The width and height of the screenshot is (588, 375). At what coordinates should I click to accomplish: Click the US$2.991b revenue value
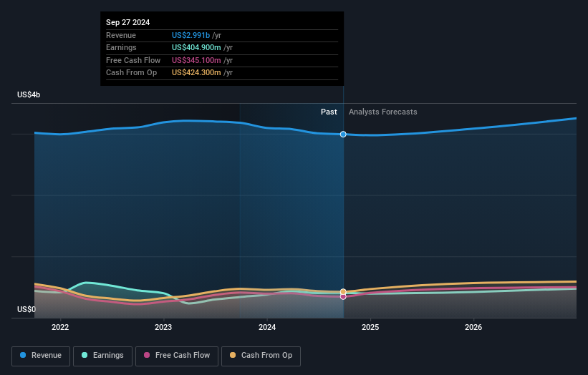(191, 35)
